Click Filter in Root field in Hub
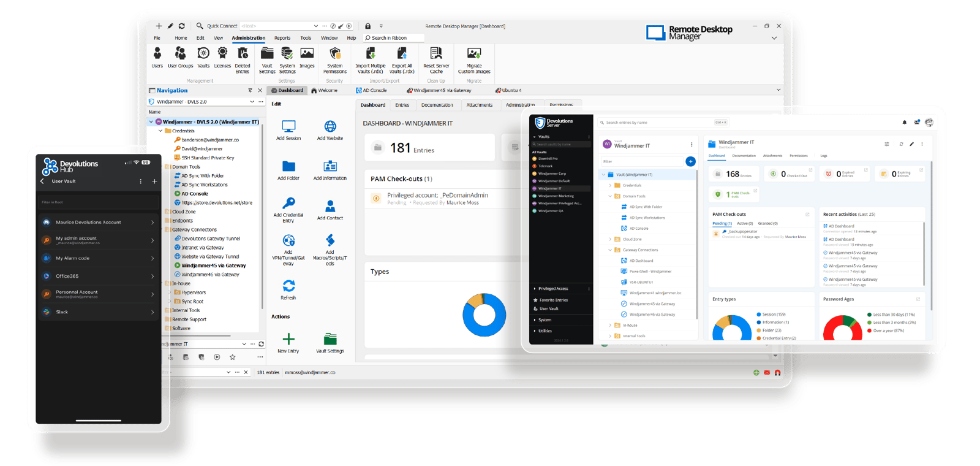Viewport: 980px width, 466px height. tap(99, 202)
